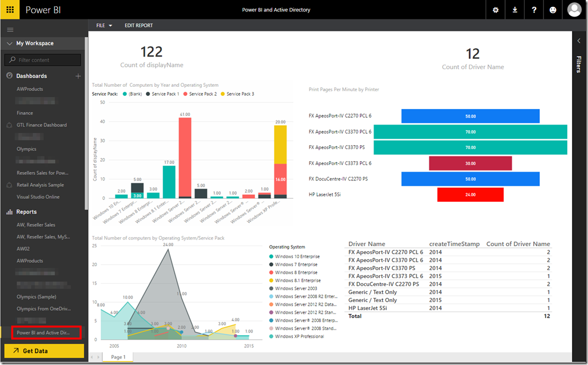Collapse the My Workspace chevron
The image size is (588, 365).
point(9,43)
